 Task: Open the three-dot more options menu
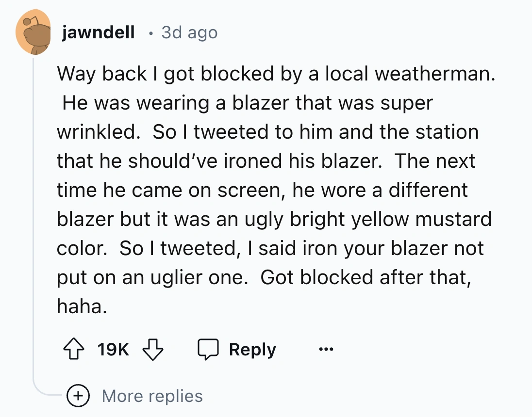pyautogui.click(x=326, y=350)
